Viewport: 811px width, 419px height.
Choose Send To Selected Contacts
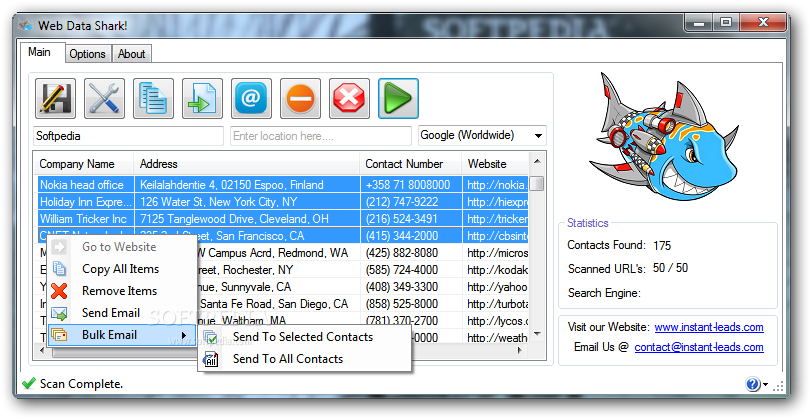click(305, 337)
